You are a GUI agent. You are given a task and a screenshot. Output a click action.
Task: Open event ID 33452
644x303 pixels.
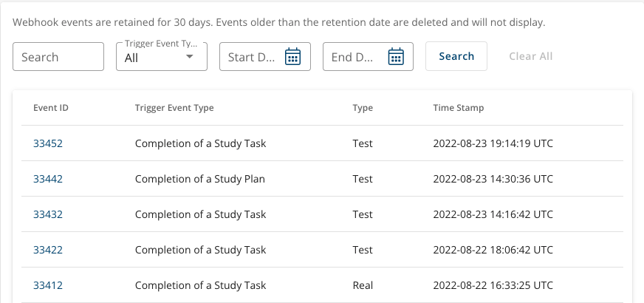[x=48, y=143]
